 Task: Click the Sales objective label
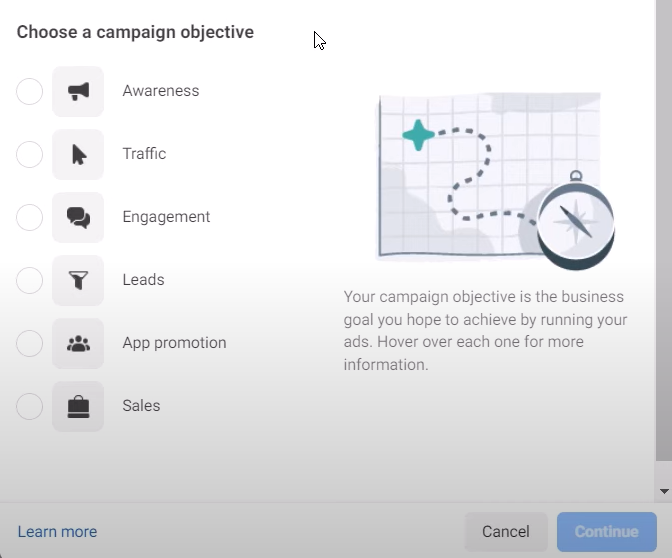tap(141, 406)
